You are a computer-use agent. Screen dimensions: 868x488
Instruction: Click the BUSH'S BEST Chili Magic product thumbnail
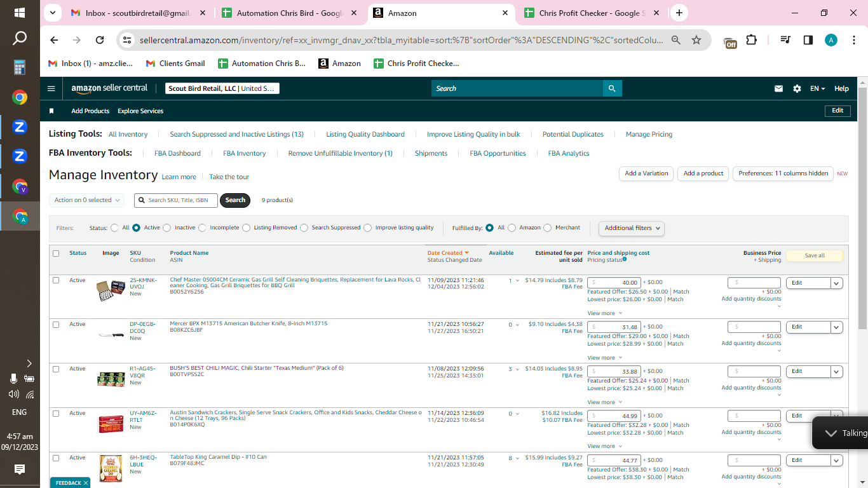111,379
